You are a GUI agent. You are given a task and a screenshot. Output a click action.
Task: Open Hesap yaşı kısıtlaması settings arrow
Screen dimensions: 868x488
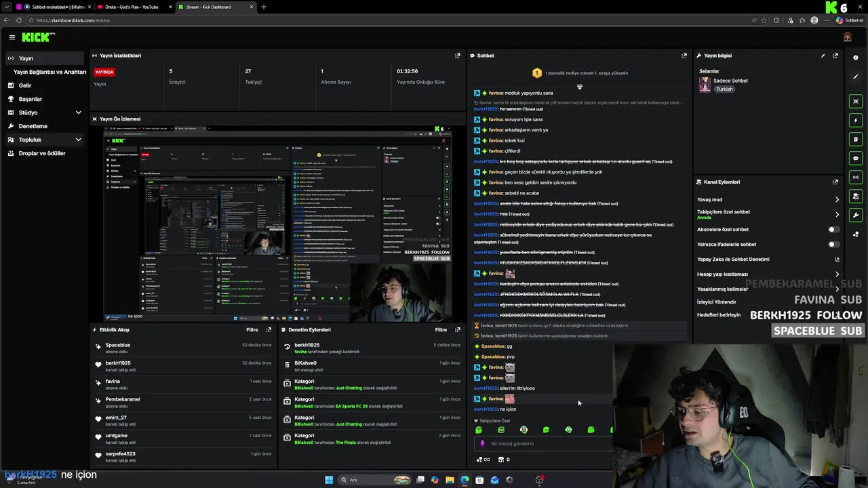[x=837, y=274]
